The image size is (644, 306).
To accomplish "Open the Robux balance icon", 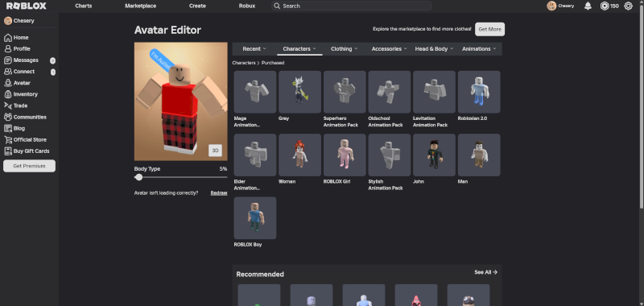I will pos(605,6).
